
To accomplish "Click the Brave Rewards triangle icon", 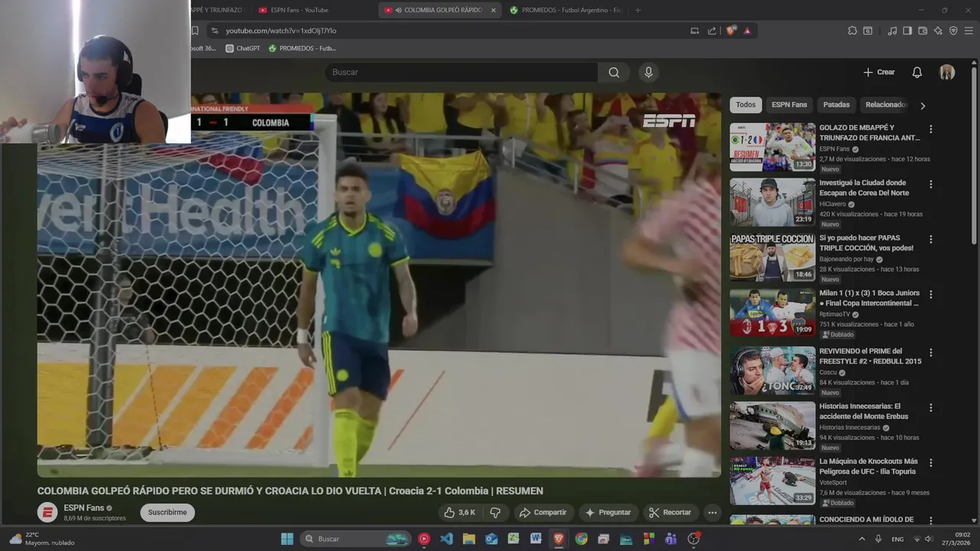I will pyautogui.click(x=747, y=31).
